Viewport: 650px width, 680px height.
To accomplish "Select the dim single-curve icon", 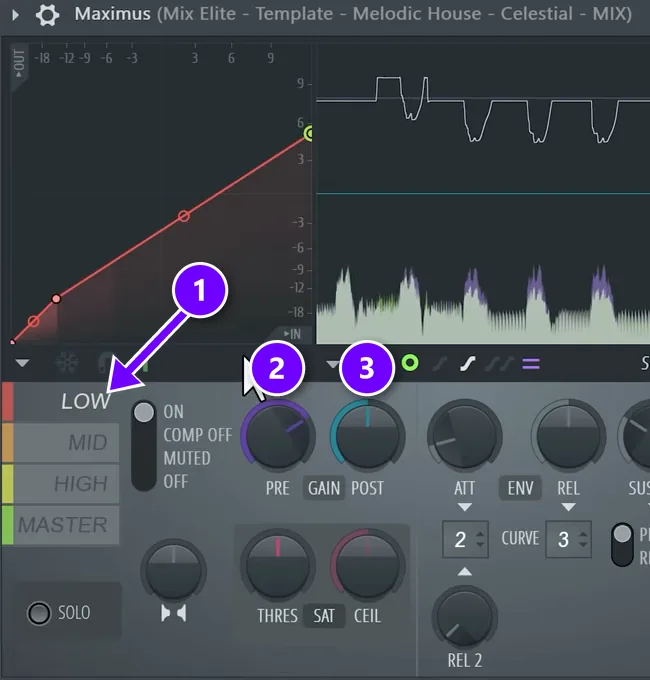I will click(440, 364).
